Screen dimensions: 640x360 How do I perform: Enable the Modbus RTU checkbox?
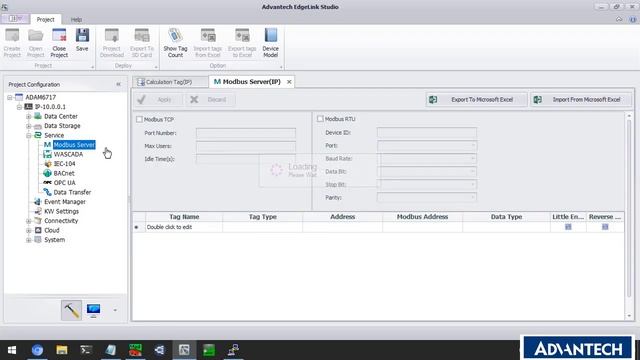[320, 119]
